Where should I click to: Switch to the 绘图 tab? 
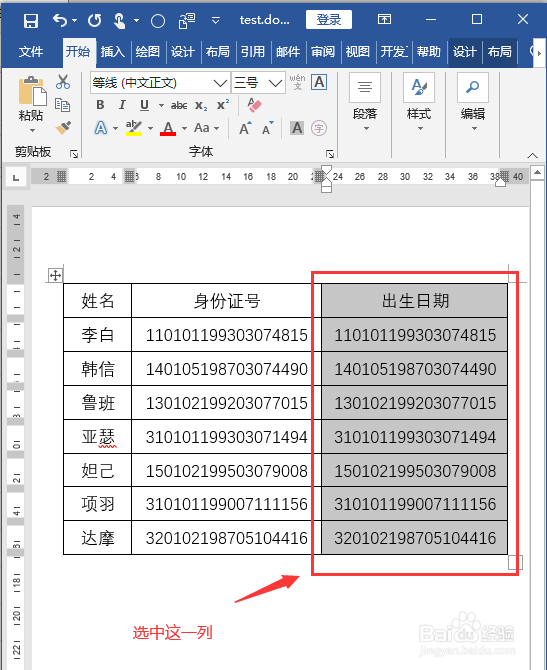[148, 52]
